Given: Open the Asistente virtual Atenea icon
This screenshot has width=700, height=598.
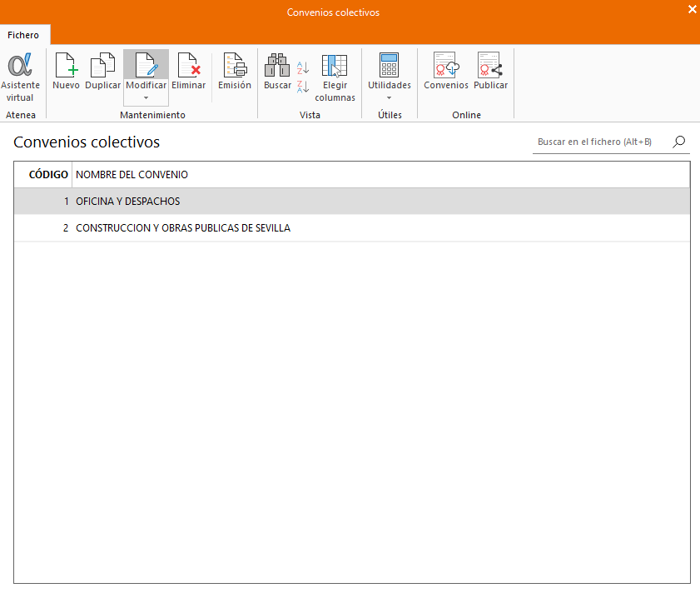Looking at the screenshot, I should point(20,66).
